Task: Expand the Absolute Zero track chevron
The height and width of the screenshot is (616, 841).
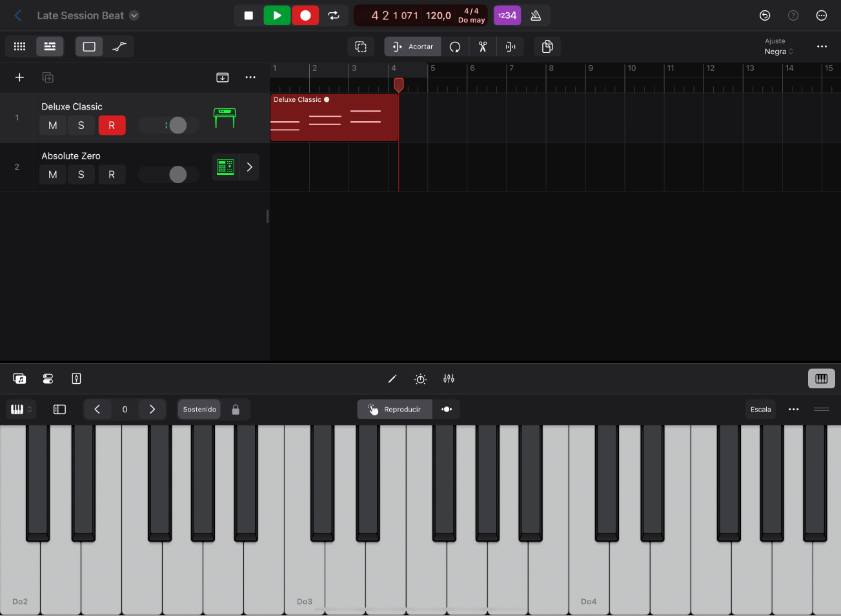Action: click(249, 167)
